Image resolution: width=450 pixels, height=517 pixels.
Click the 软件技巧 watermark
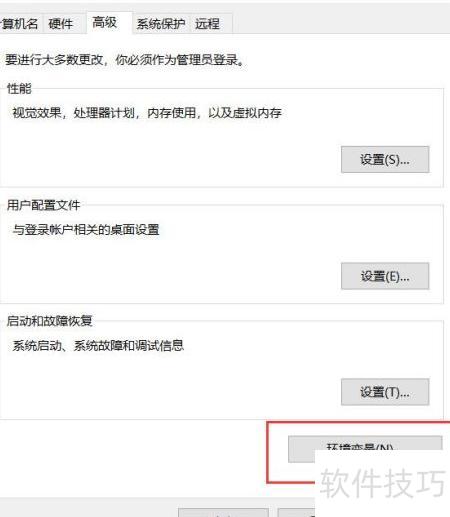[382, 482]
